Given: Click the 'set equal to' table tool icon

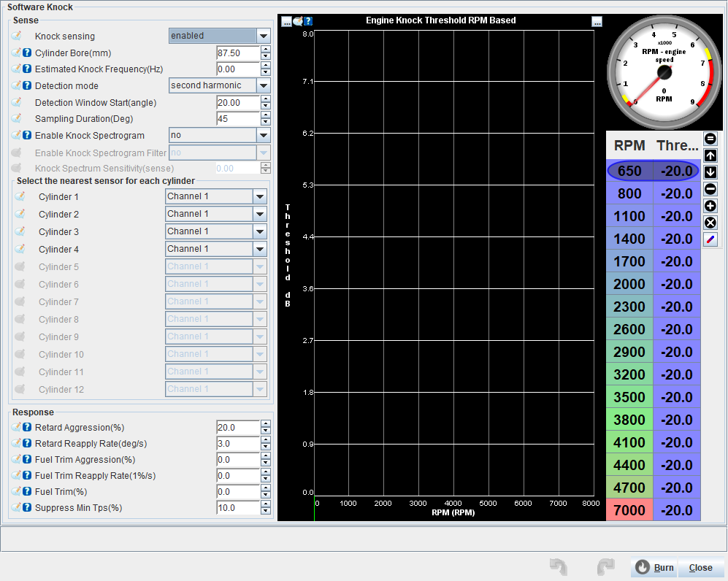Looking at the screenshot, I should tap(710, 139).
